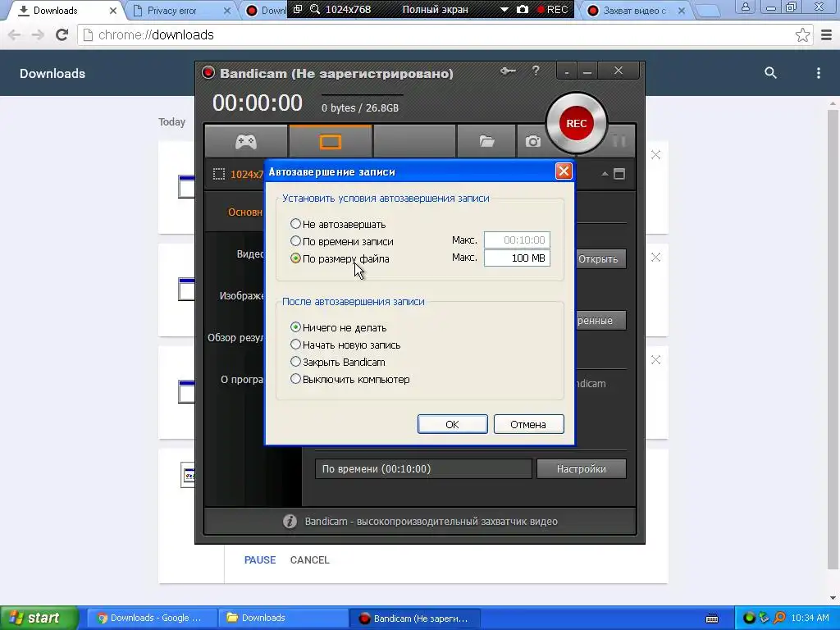840x630 pixels.
Task: Open the Downloads page three-dot menu
Action: click(818, 73)
